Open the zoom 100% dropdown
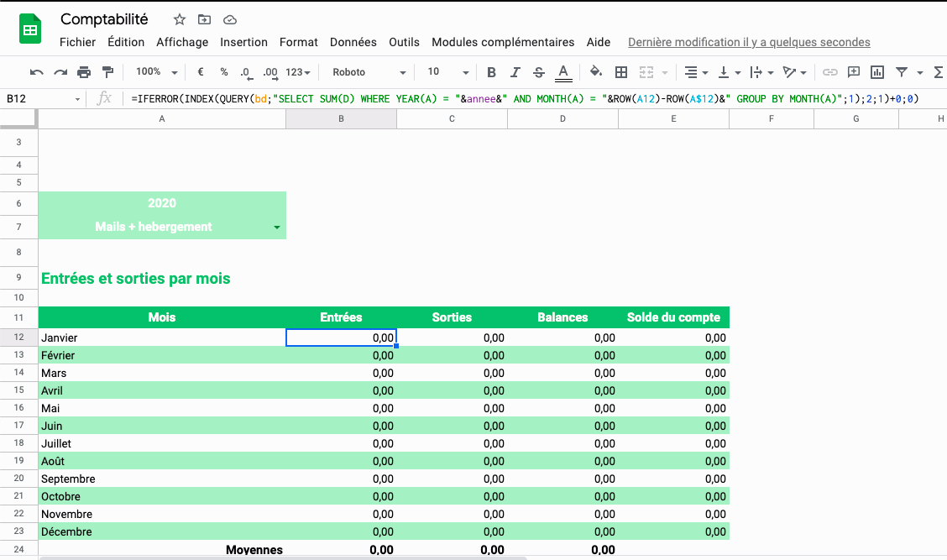The width and height of the screenshot is (947, 560). 156,72
